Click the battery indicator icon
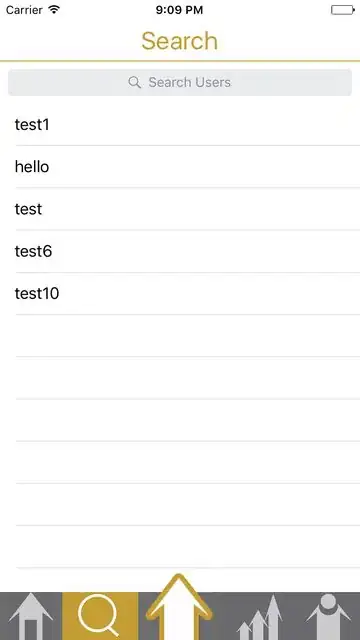Viewport: 360px width, 640px height. [342, 10]
